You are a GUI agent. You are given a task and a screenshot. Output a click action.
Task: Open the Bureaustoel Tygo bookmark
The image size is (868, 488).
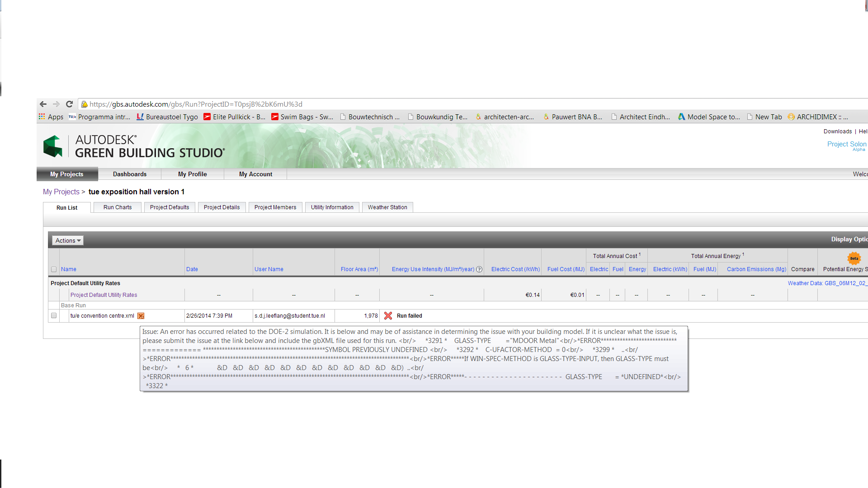click(x=167, y=117)
